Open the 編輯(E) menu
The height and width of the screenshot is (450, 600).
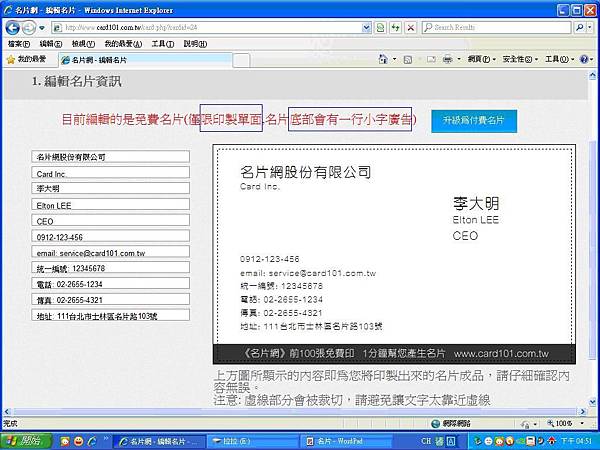51,44
